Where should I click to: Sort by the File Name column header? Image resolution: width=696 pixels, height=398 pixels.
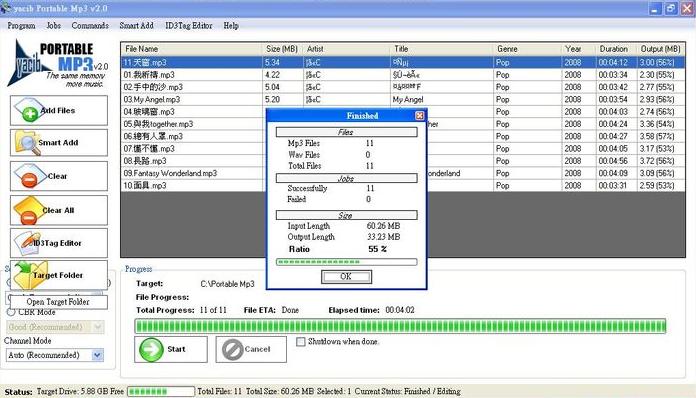pyautogui.click(x=191, y=49)
